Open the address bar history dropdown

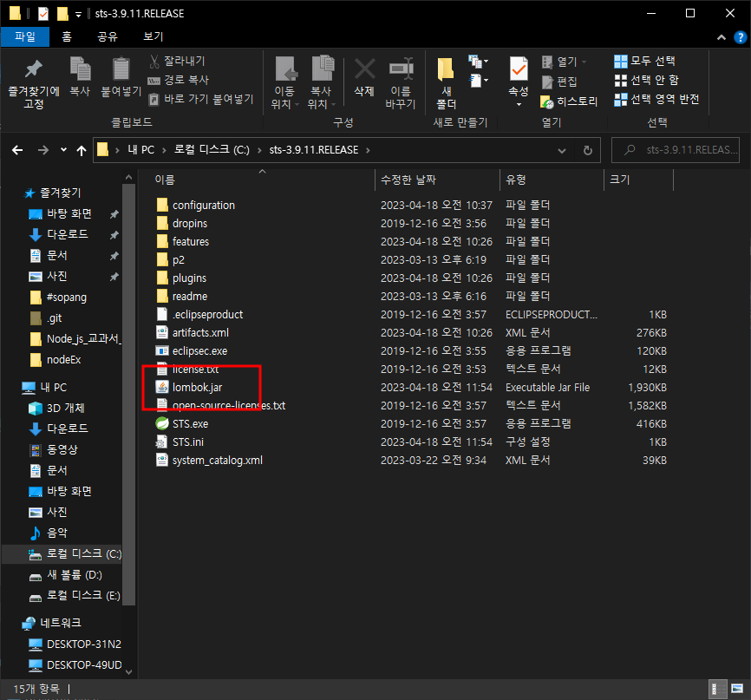562,150
